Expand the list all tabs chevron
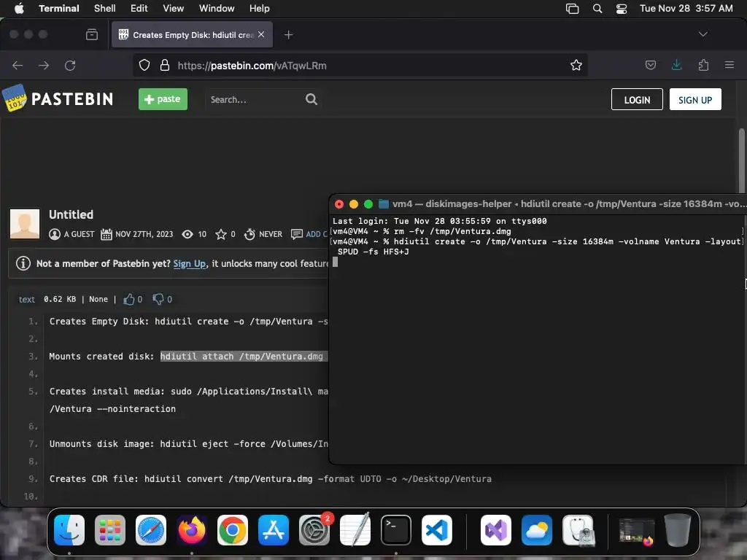 pyautogui.click(x=703, y=34)
